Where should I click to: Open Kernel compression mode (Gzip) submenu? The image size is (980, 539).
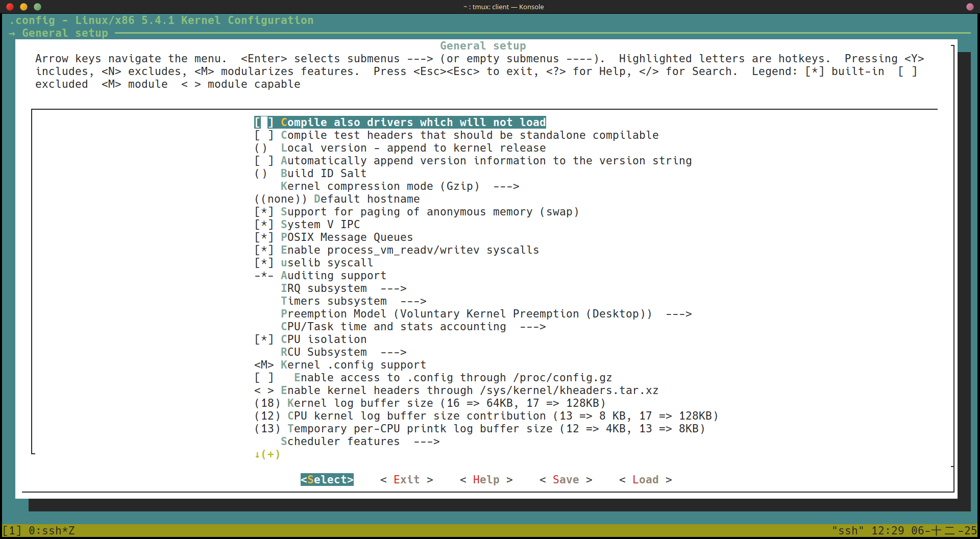(x=399, y=186)
